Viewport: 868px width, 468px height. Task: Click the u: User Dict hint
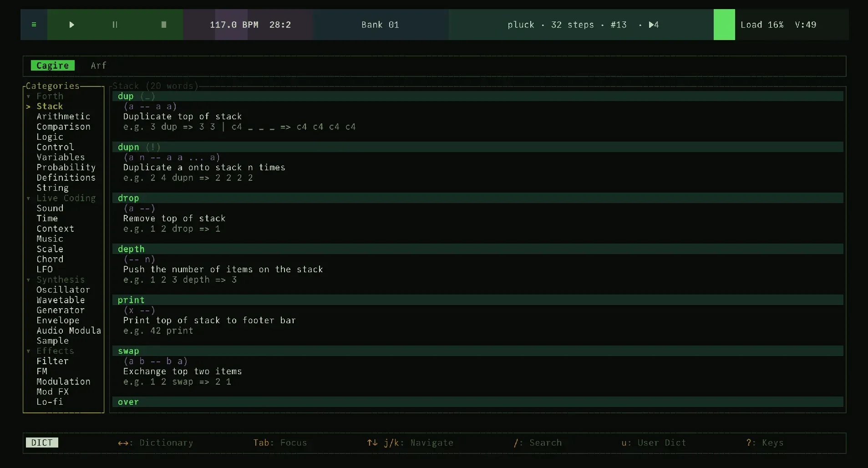(x=654, y=443)
